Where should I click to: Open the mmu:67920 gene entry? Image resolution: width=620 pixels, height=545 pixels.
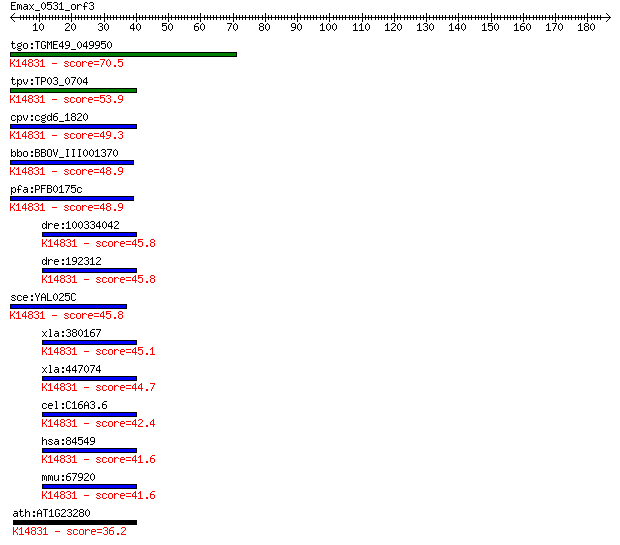click(68, 477)
